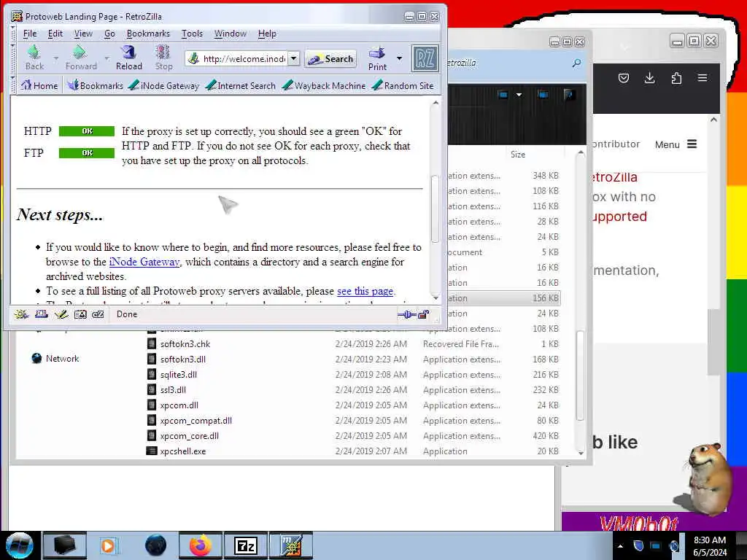Screen dimensions: 747x560
Task: Click the Firefox download arrow icon
Action: point(649,78)
